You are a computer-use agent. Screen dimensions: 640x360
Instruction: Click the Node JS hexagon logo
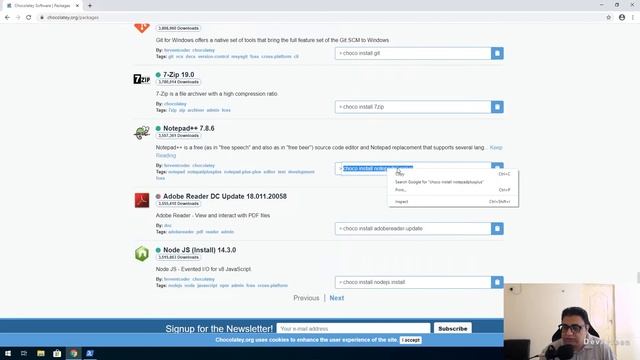pos(142,254)
